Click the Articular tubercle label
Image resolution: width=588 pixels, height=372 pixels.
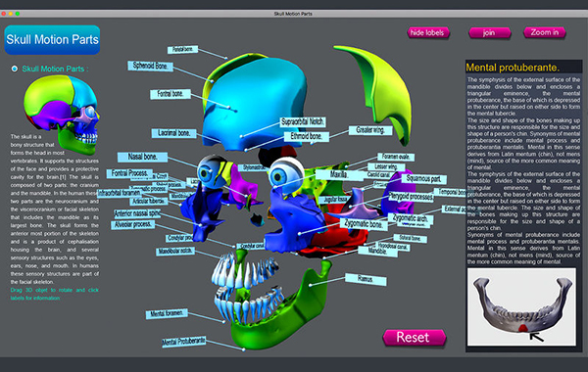pos(149,201)
